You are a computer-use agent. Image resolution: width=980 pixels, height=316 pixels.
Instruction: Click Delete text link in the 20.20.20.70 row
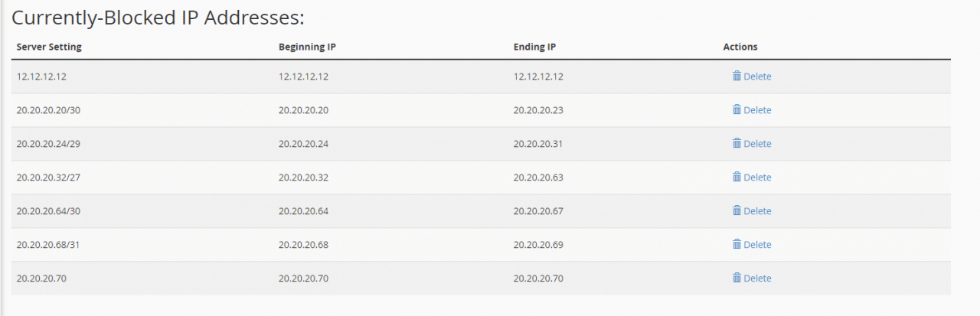tap(757, 279)
